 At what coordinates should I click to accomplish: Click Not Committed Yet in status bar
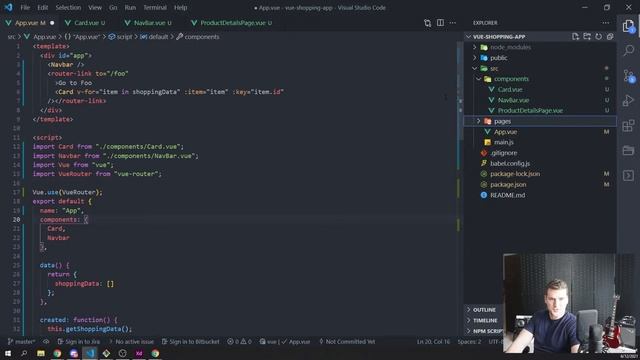coord(347,342)
